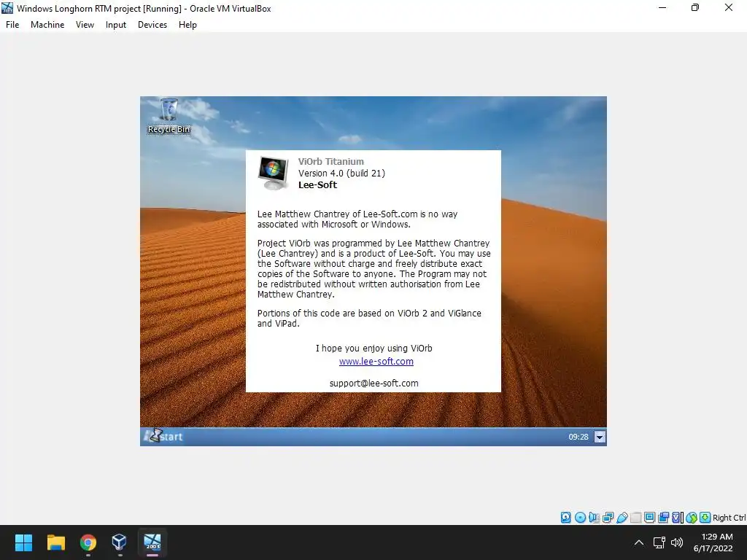This screenshot has width=747, height=560.
Task: Minimize the VirtualBox window
Action: [x=662, y=8]
